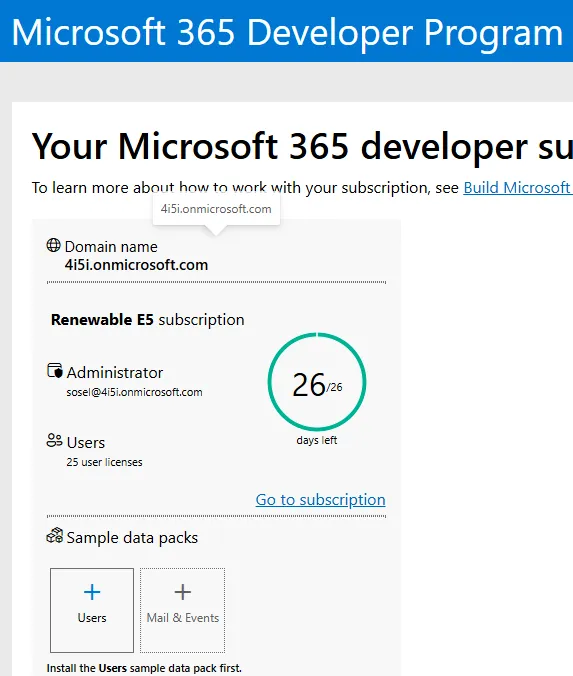
Task: Click the Domain name label
Action: (x=111, y=247)
